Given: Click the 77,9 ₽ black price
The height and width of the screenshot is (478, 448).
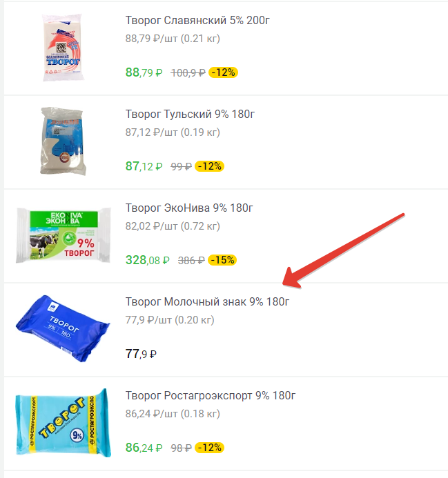Looking at the screenshot, I should (141, 354).
